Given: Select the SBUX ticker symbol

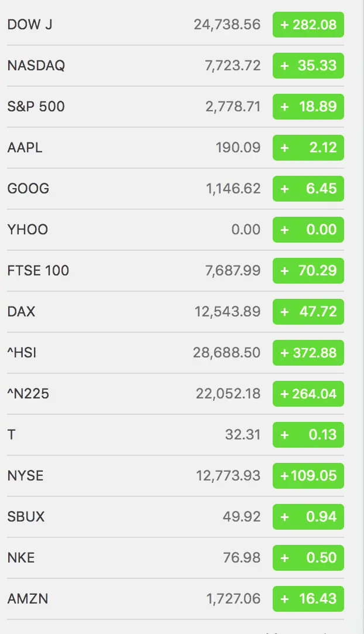Looking at the screenshot, I should tap(26, 517).
